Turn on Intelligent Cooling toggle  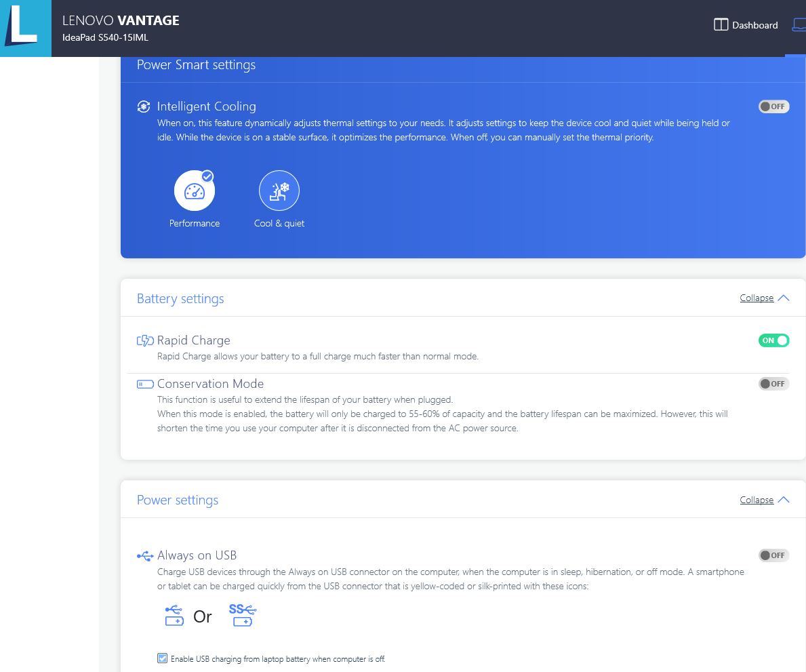coord(773,106)
